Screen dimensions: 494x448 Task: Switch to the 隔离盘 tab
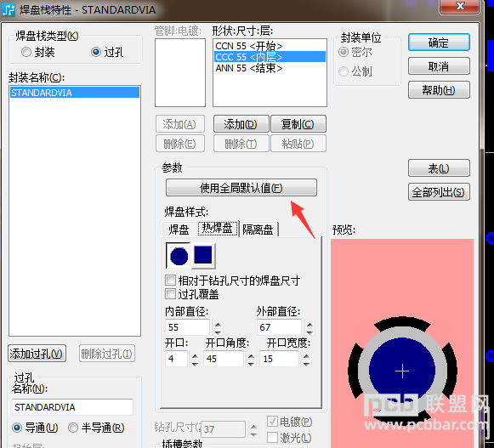pos(258,229)
